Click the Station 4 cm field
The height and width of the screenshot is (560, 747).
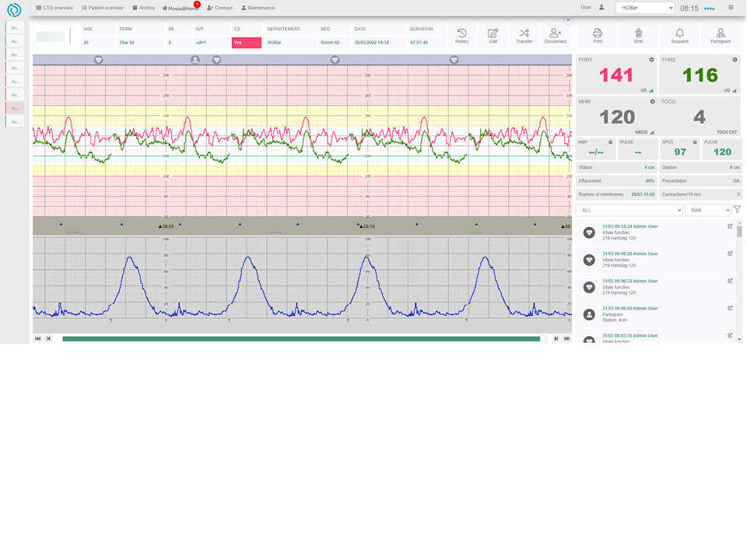click(x=616, y=168)
